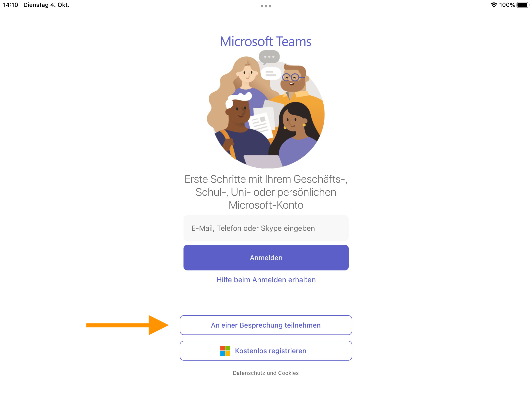Choose 'Kostenlos registrieren' to sign up
This screenshot has height=399, width=532.
pyautogui.click(x=266, y=351)
